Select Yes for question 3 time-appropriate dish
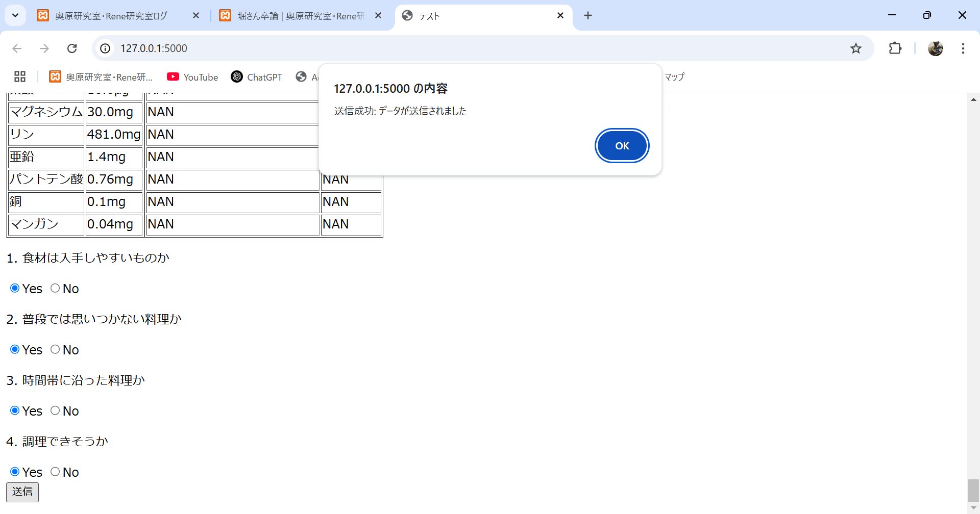This screenshot has width=980, height=514. pos(15,410)
